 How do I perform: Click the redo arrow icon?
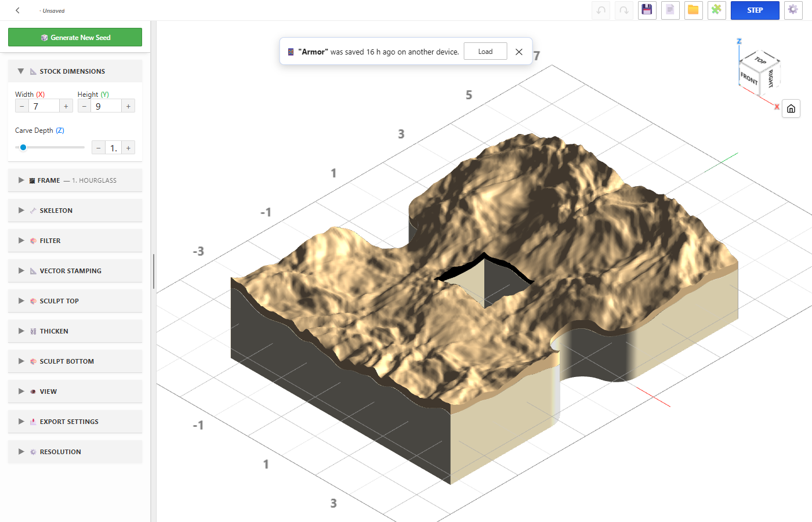coord(624,10)
